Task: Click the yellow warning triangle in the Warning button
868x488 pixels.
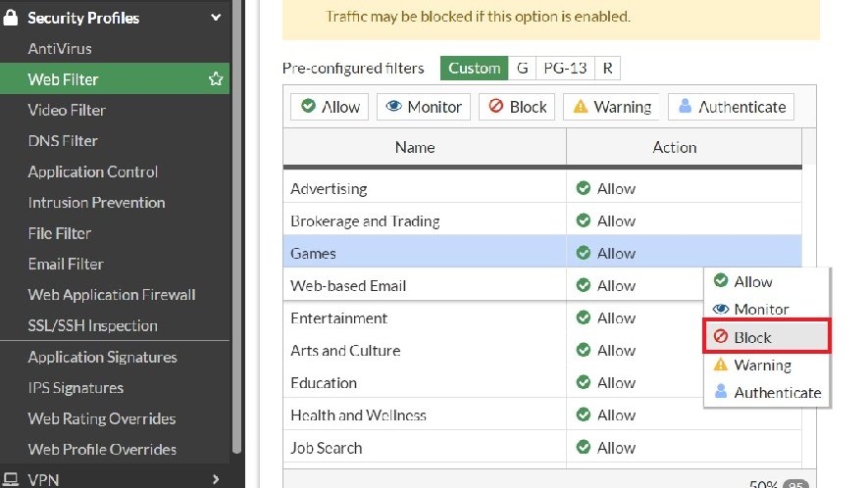Action: 581,107
